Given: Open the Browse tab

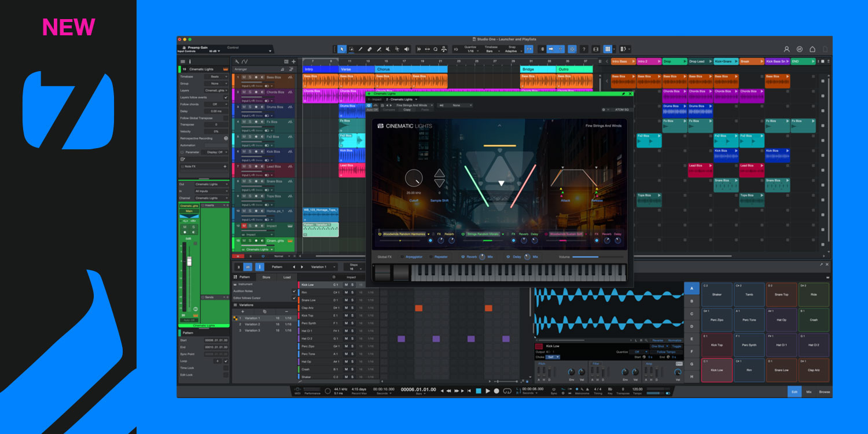Looking at the screenshot, I should tap(824, 392).
